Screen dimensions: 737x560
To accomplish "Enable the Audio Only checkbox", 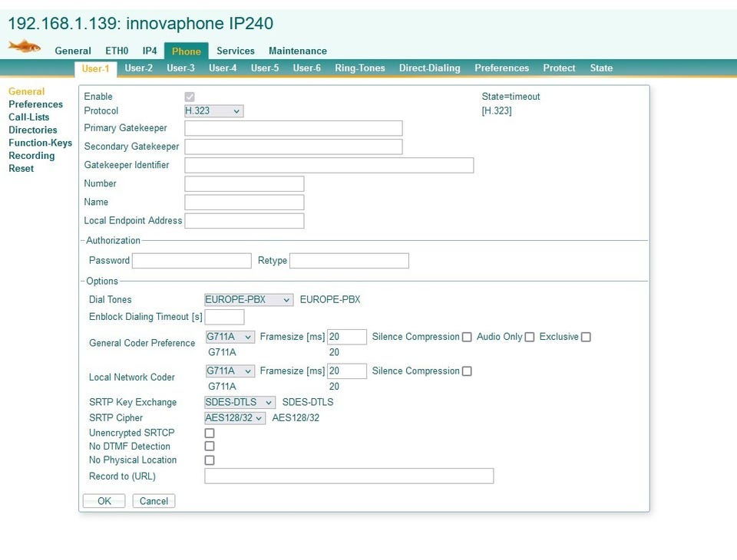I will coord(529,338).
